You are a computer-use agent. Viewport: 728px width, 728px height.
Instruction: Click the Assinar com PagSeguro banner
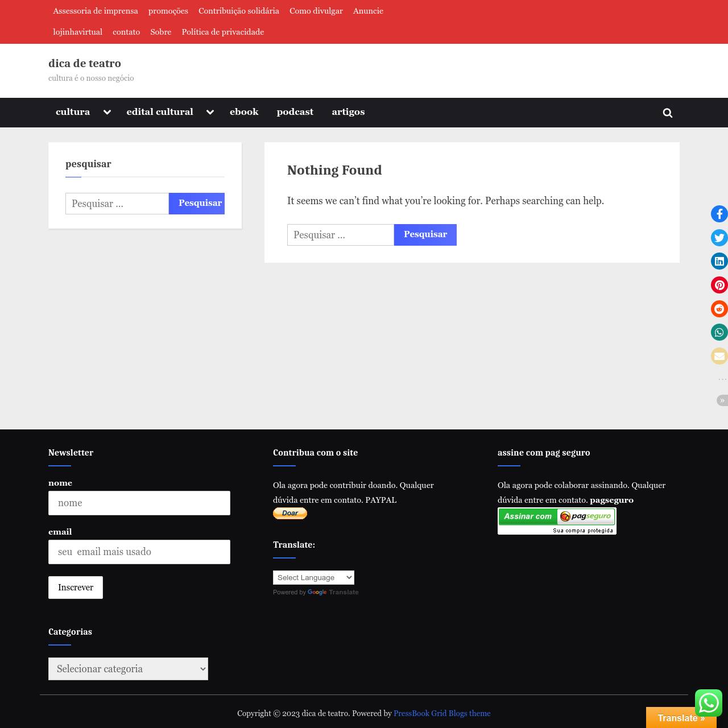pyautogui.click(x=557, y=520)
